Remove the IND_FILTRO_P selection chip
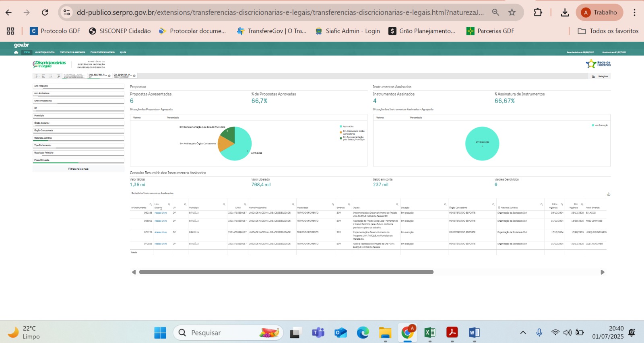The image size is (644, 343). pos(109,76)
